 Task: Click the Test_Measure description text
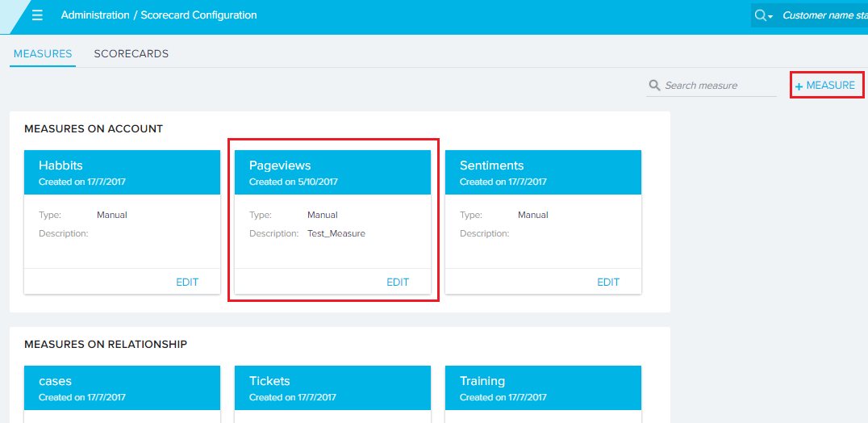[x=336, y=233]
